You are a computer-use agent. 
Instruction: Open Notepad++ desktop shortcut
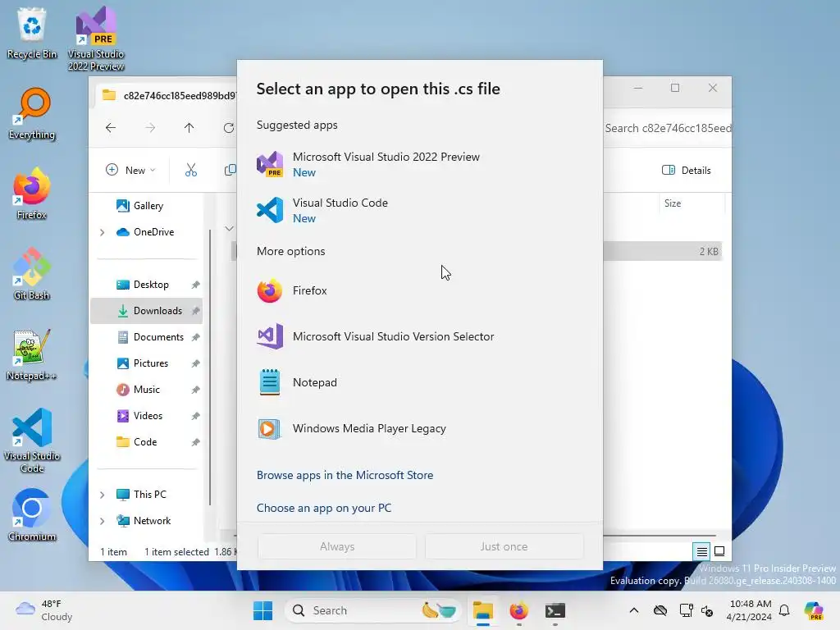point(32,354)
